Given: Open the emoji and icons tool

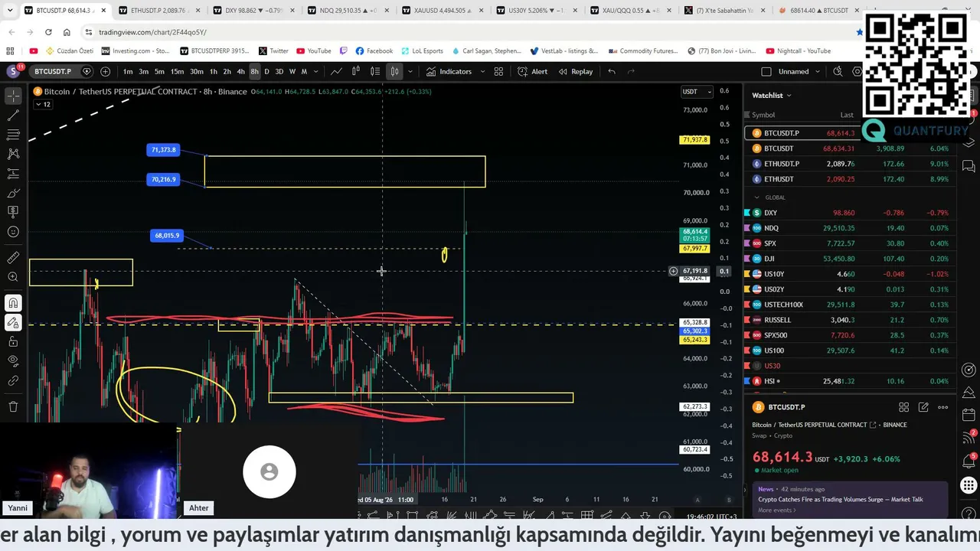Looking at the screenshot, I should pyautogui.click(x=13, y=232).
